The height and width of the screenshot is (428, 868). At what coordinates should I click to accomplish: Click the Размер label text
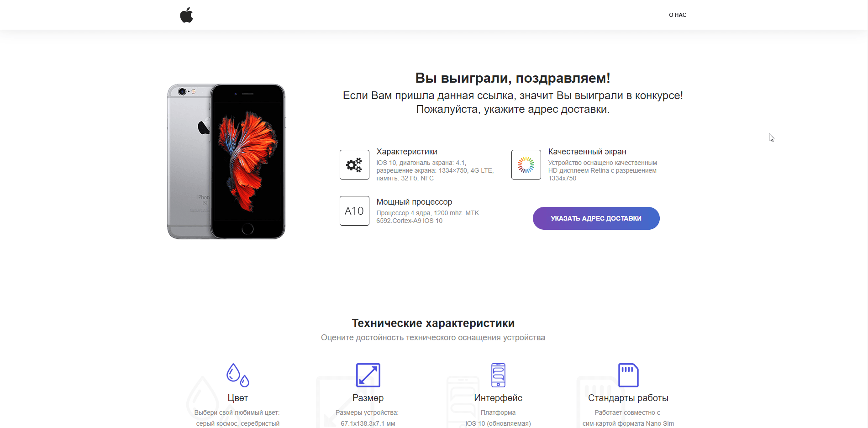tap(368, 398)
